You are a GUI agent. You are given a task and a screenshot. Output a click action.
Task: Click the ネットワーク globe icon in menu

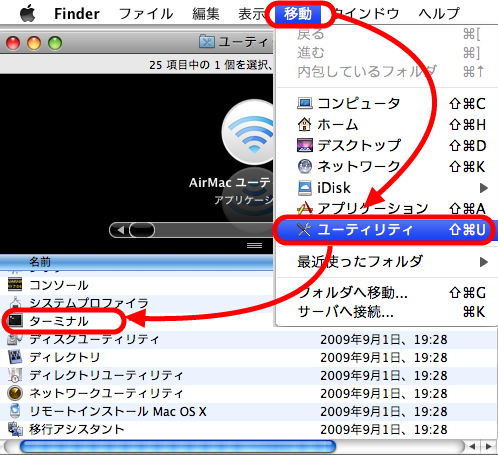(305, 166)
